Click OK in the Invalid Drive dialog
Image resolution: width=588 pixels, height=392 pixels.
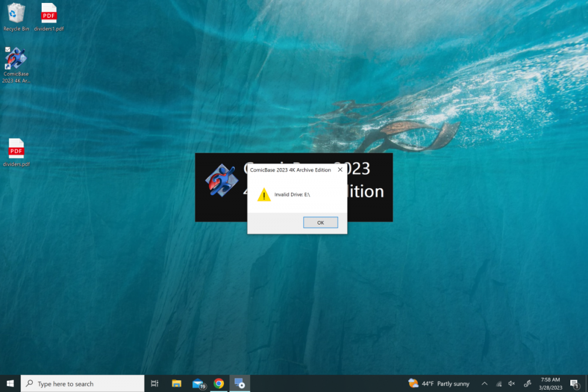pyautogui.click(x=320, y=223)
